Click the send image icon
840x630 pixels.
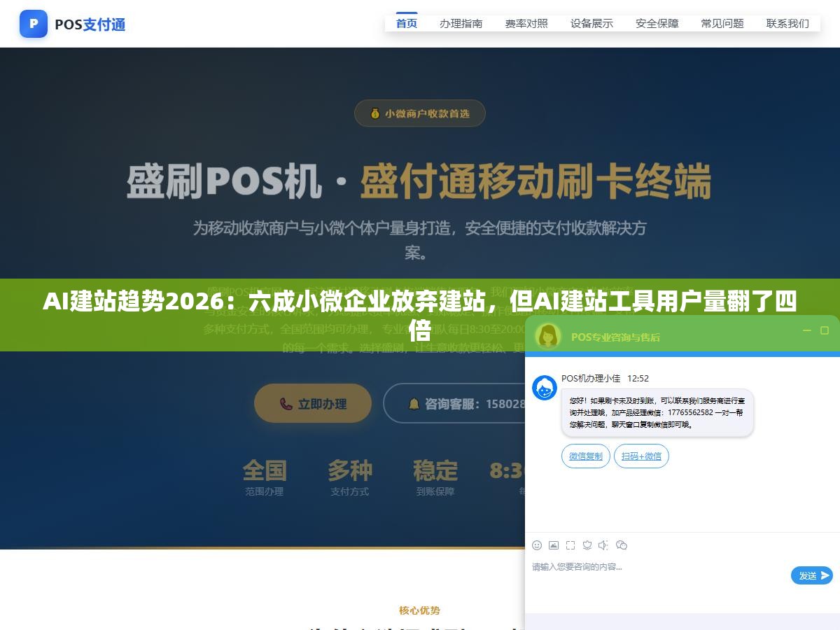(x=554, y=545)
